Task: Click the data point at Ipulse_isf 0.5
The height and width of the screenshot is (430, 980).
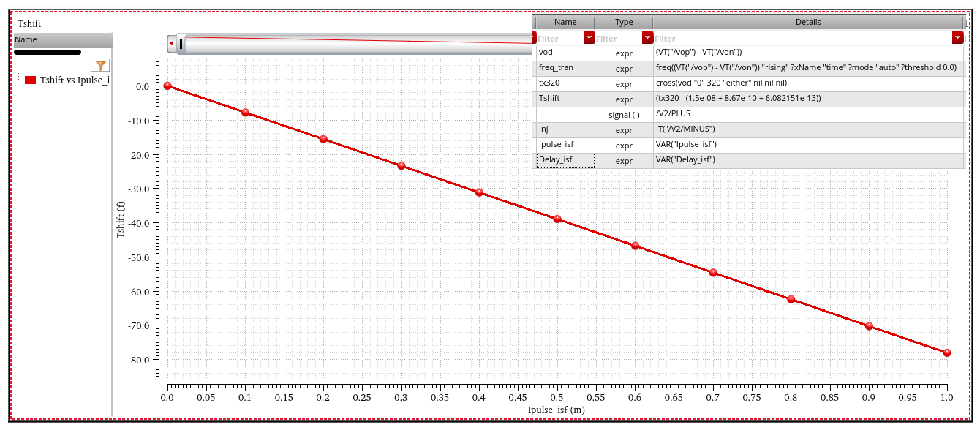Action: pyautogui.click(x=557, y=219)
